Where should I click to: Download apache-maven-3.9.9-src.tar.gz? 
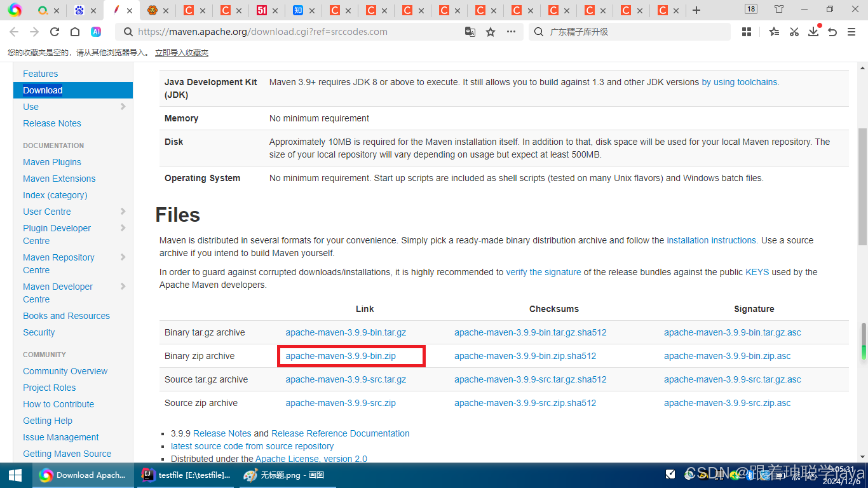(346, 379)
